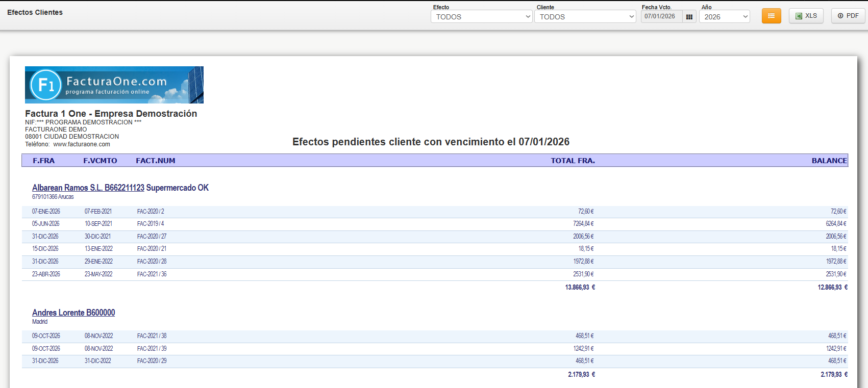
Task: Click the due date 31-DIC-2022
Action: pos(97,361)
